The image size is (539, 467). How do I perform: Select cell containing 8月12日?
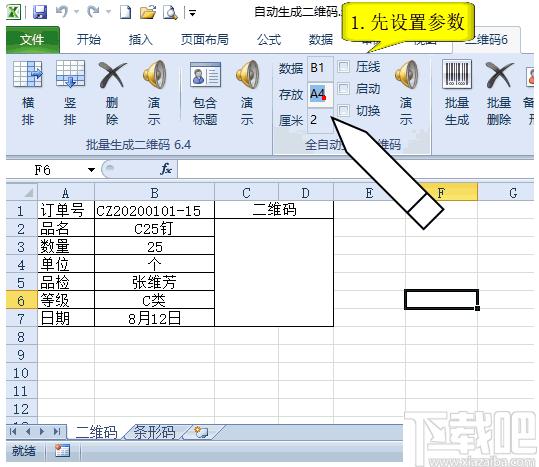click(154, 318)
